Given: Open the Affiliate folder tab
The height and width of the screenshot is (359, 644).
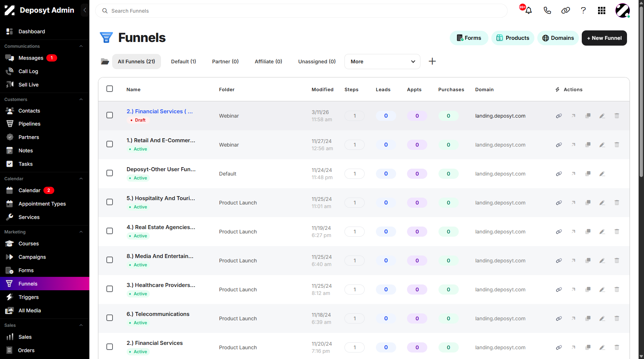Looking at the screenshot, I should (268, 62).
